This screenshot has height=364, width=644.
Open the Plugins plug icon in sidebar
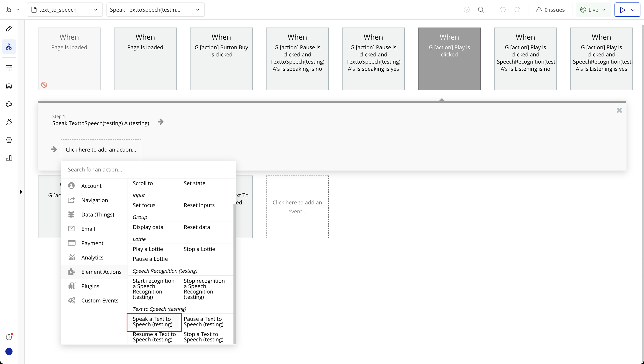(9, 122)
